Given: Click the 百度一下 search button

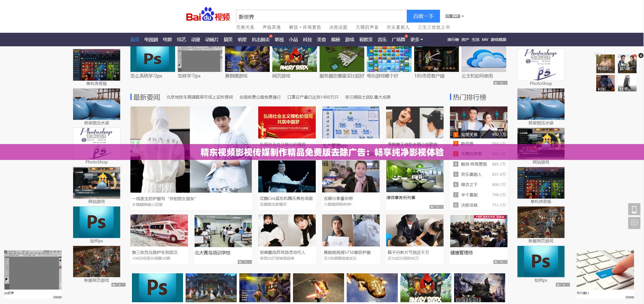Looking at the screenshot, I should coord(423,16).
